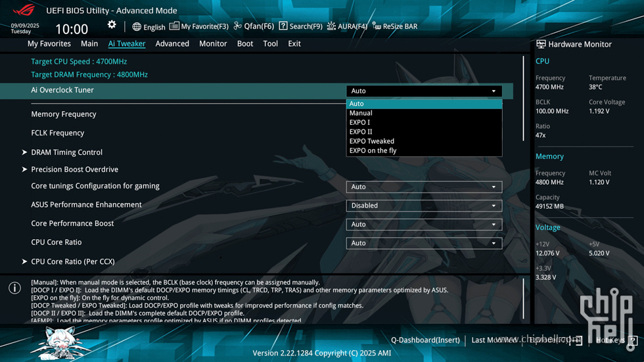The image size is (644, 362).
Task: Click the info icon beside help text
Action: pyautogui.click(x=14, y=288)
